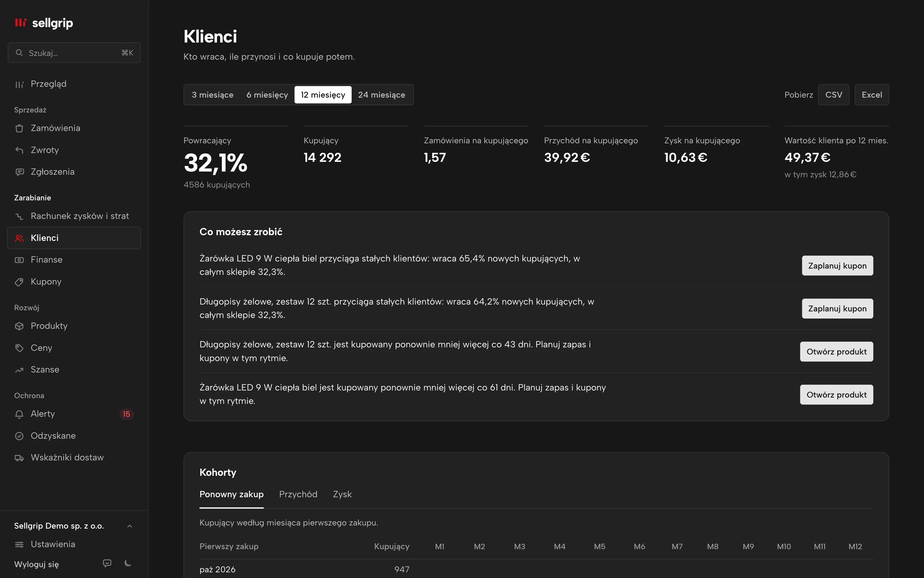
Task: Open Przegląd overview icon in sidebar
Action: click(x=19, y=84)
